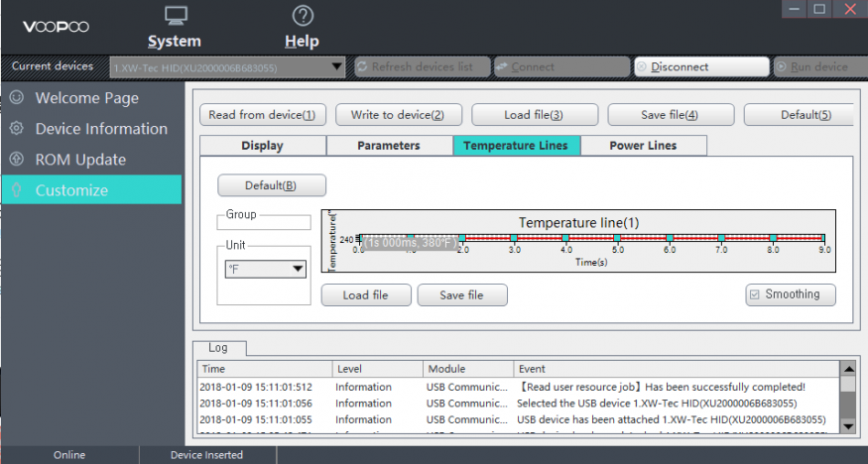Click Save file under the temperature chart
This screenshot has width=868, height=464.
pos(462,295)
